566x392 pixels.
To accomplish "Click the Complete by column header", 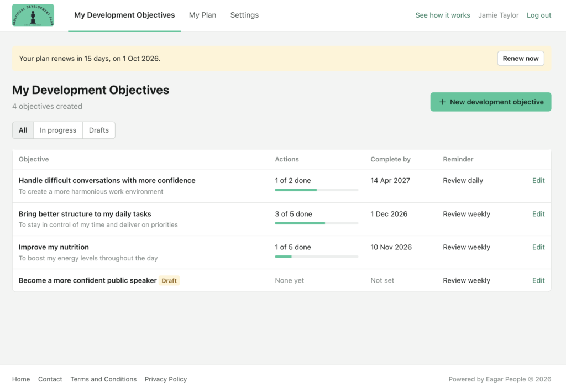I will click(391, 159).
